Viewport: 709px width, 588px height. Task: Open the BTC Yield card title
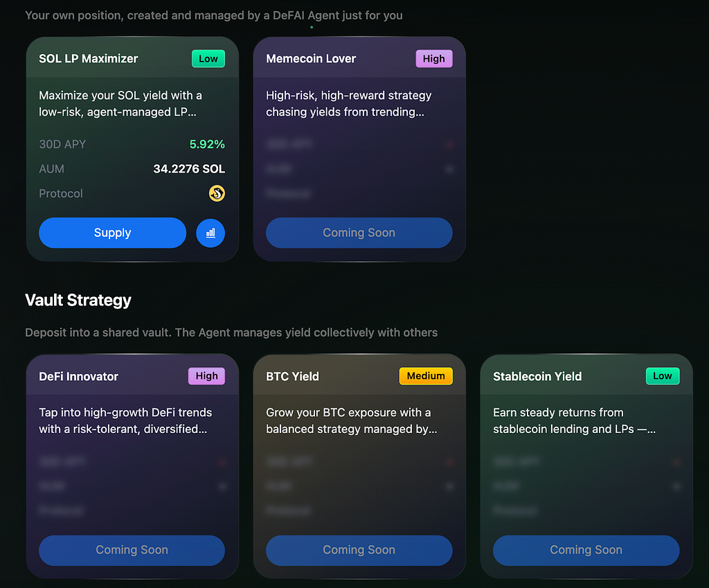point(293,376)
